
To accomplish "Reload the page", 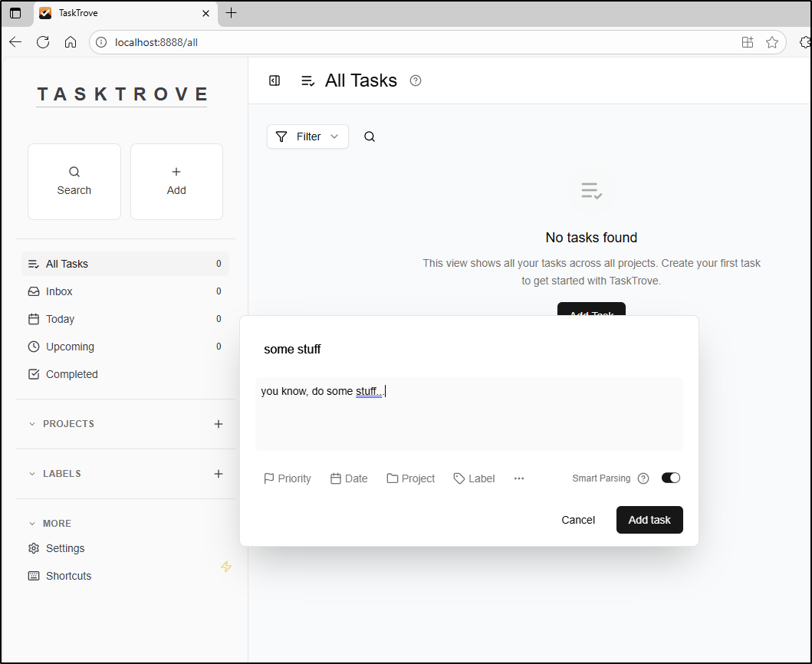I will [43, 42].
